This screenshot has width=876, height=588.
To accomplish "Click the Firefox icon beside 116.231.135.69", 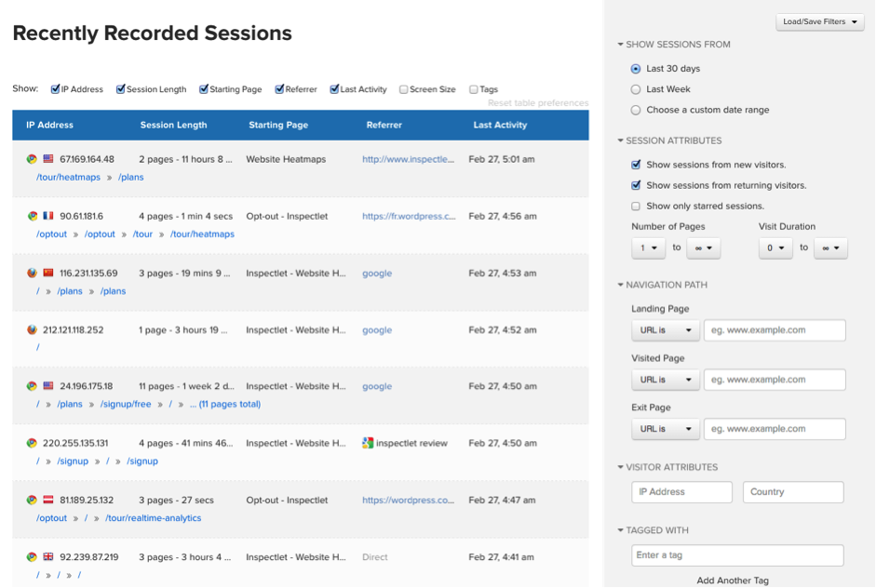I will pos(32,274).
